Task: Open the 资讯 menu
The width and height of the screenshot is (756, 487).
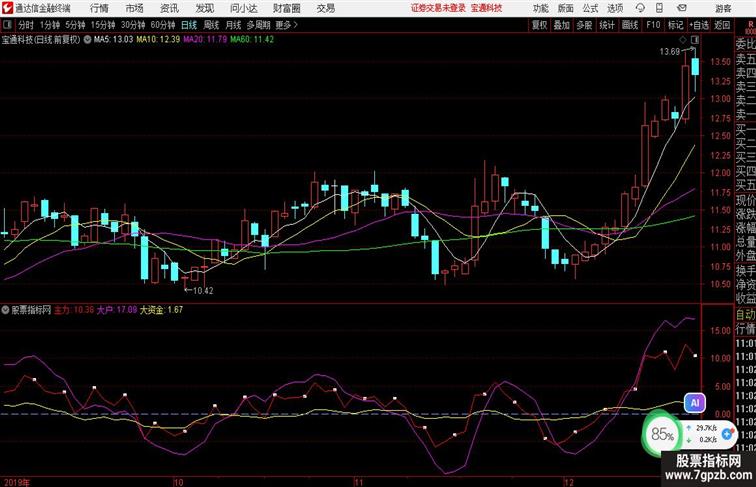Action: 169,8
